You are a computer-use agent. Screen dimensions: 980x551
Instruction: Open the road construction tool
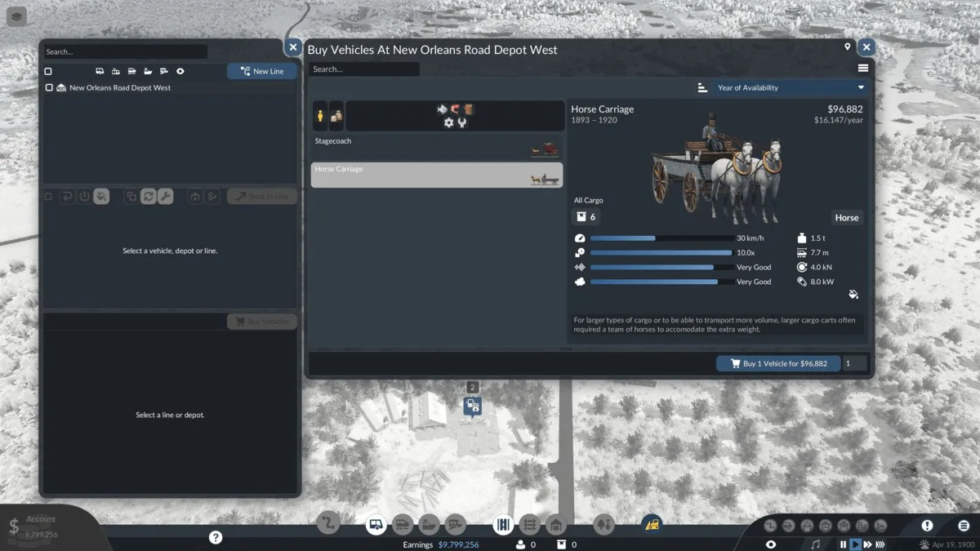coord(503,525)
